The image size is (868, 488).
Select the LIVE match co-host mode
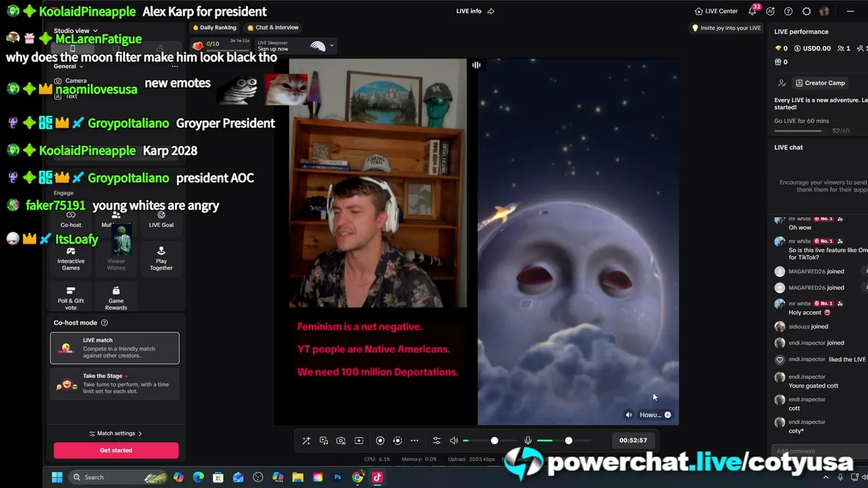tap(115, 348)
